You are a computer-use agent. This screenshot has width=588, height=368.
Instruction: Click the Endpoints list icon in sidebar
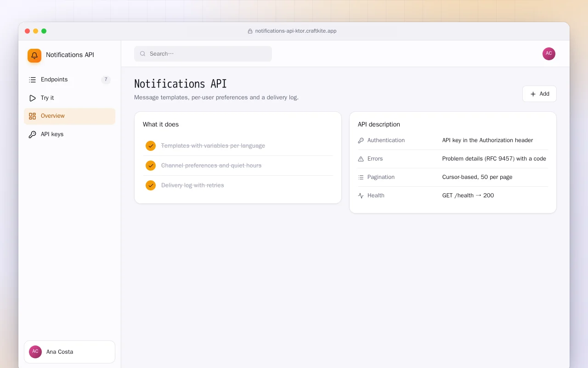(32, 80)
